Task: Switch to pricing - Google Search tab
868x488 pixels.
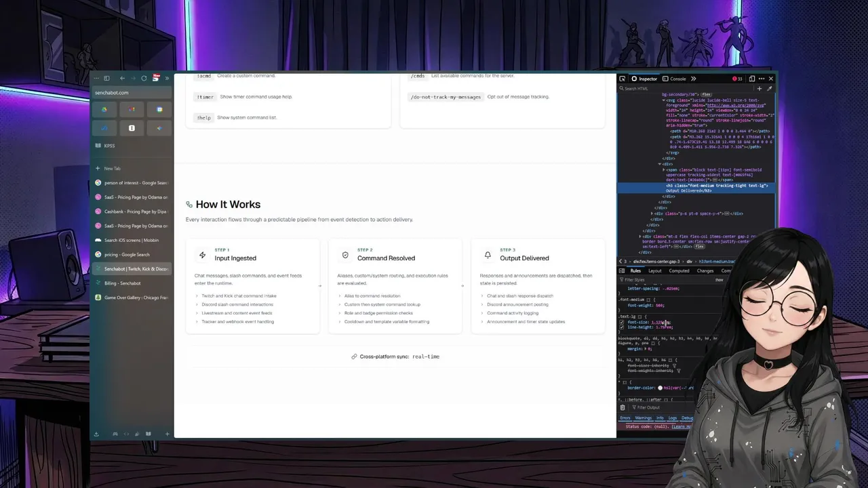Action: point(132,254)
